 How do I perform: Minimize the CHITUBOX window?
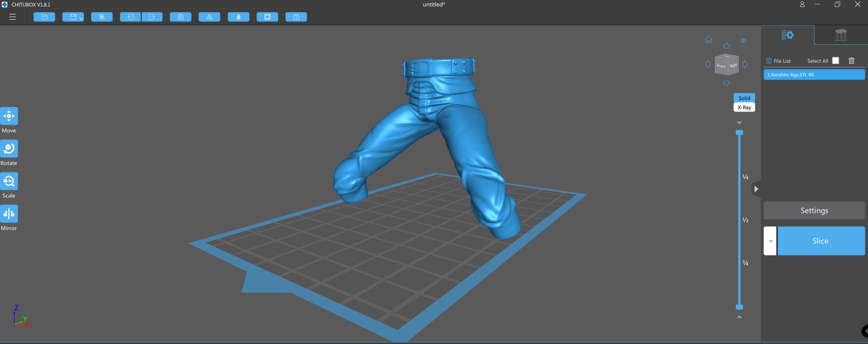pos(817,4)
